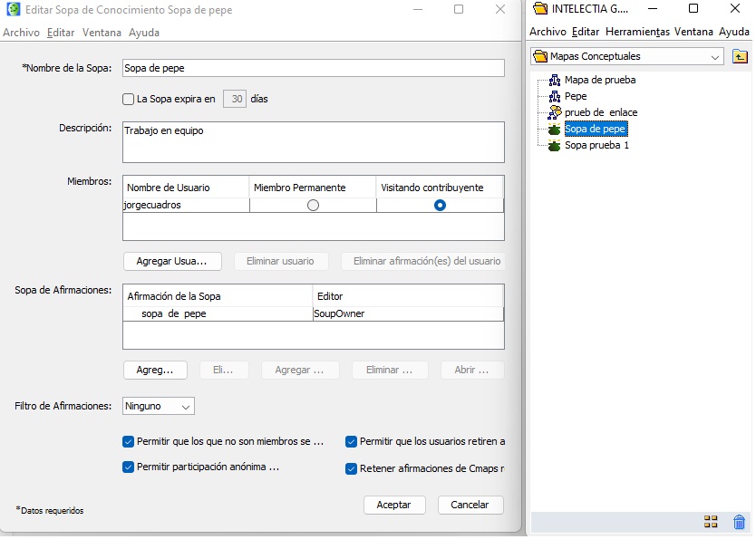Screen dimensions: 756x549
Task: Open the Filtro de Afirmaciones dropdown
Action: pyautogui.click(x=159, y=407)
